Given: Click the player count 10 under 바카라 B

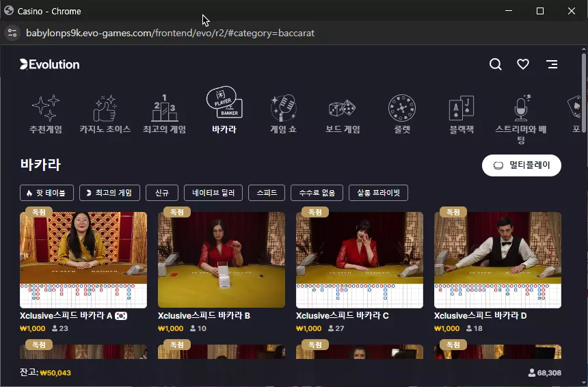Looking at the screenshot, I should (x=202, y=328).
